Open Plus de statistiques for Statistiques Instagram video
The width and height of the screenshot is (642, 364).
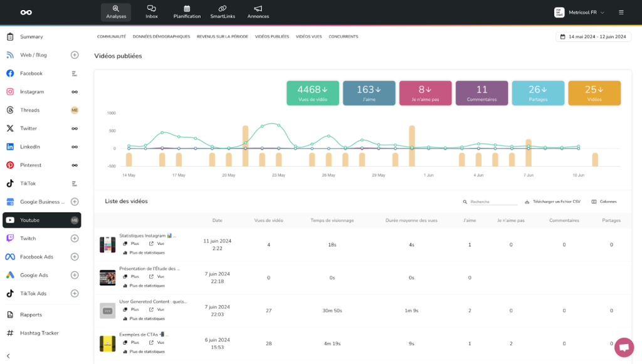[x=147, y=252]
